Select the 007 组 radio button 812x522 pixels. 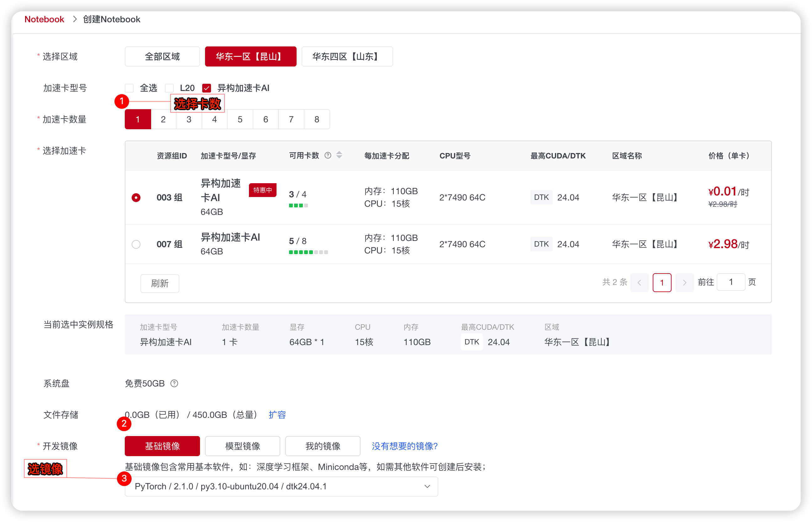(136, 244)
